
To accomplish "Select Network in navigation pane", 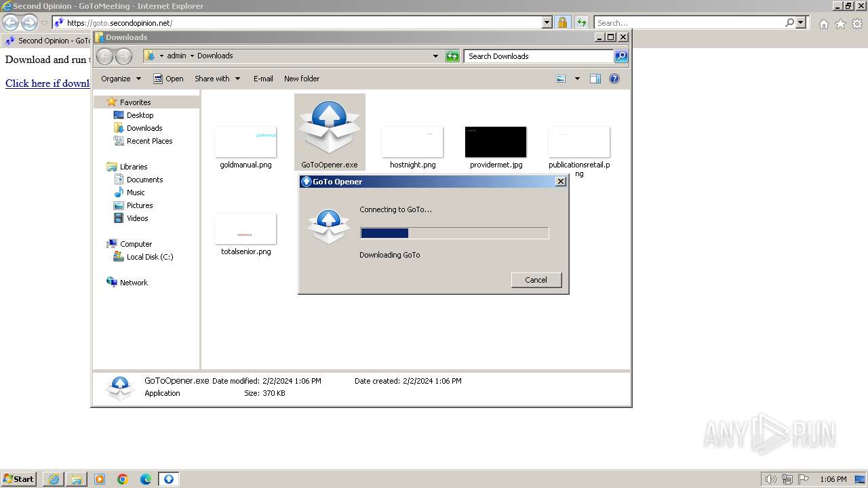I will 134,283.
